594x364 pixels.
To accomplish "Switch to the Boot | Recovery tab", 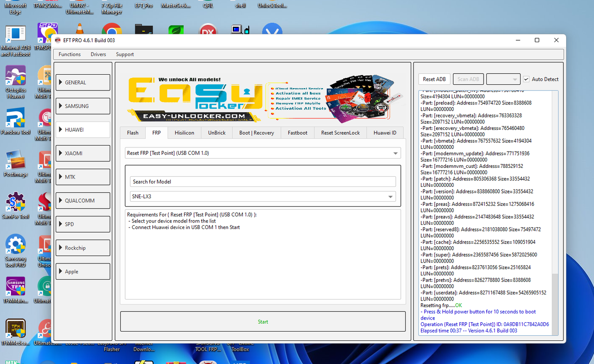I will [x=257, y=133].
